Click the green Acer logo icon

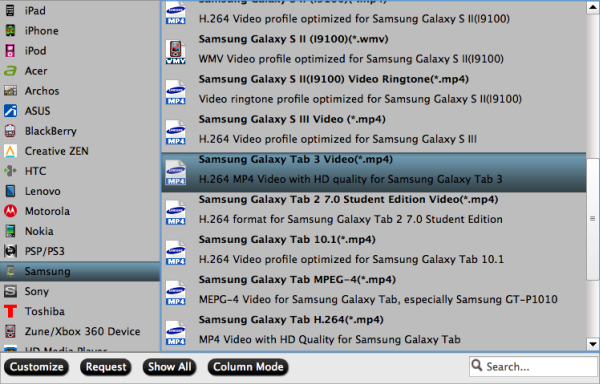click(10, 71)
